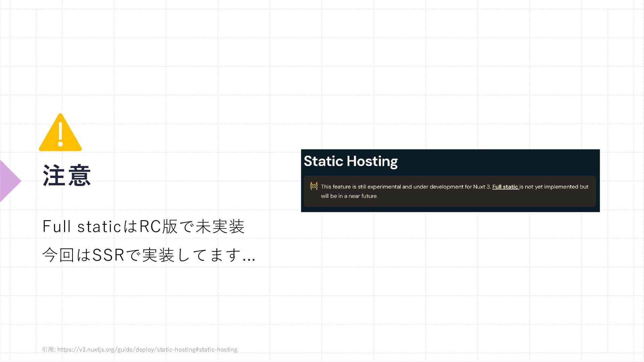
Task: Click the construction barrier emoji icon
Action: pos(314,186)
